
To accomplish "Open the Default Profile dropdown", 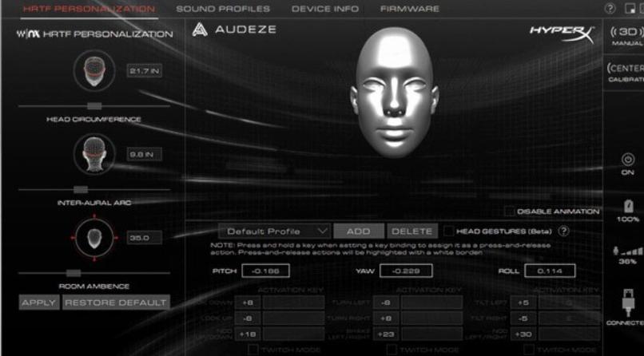I will (x=274, y=231).
